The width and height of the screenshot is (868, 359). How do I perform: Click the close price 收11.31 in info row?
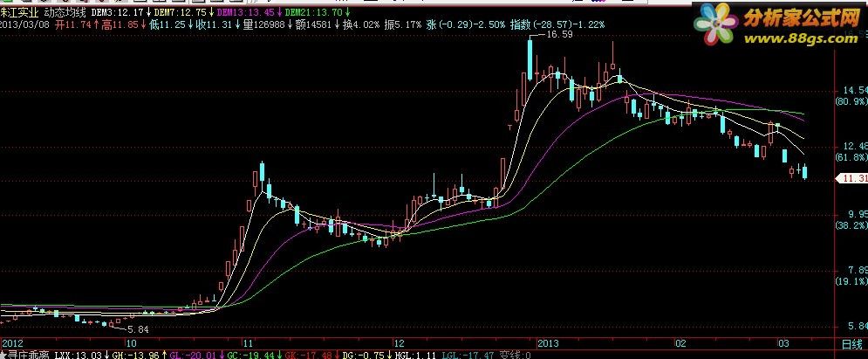coord(215,24)
